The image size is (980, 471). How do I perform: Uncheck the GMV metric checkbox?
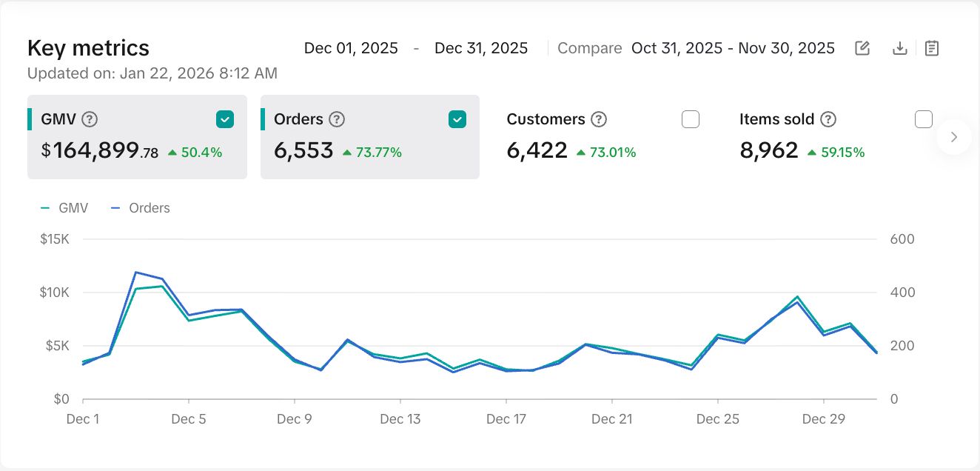click(x=225, y=119)
